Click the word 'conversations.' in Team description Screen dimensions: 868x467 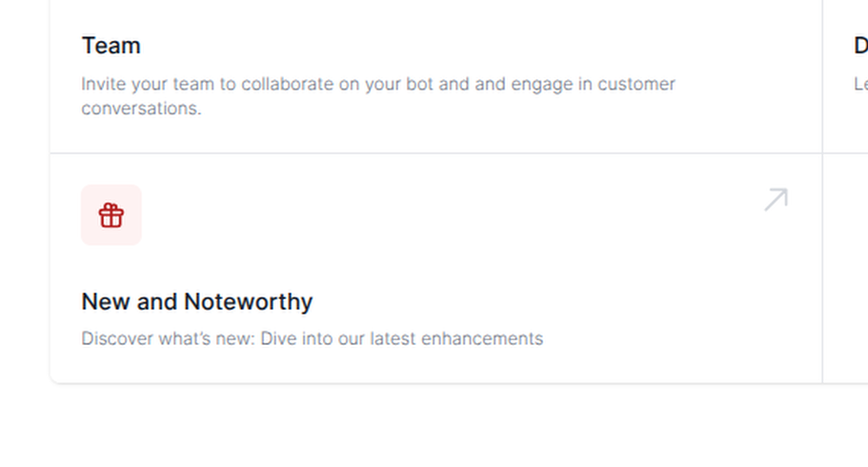coord(141,109)
